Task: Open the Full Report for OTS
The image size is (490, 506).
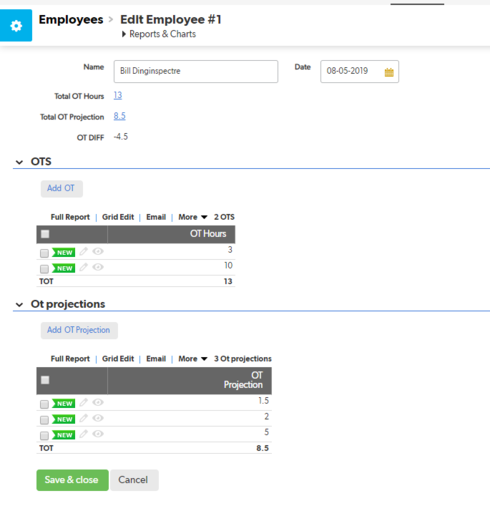Action: tap(70, 217)
